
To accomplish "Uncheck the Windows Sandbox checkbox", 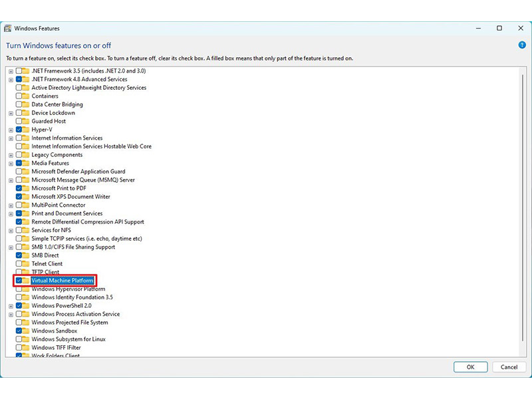I will point(19,331).
